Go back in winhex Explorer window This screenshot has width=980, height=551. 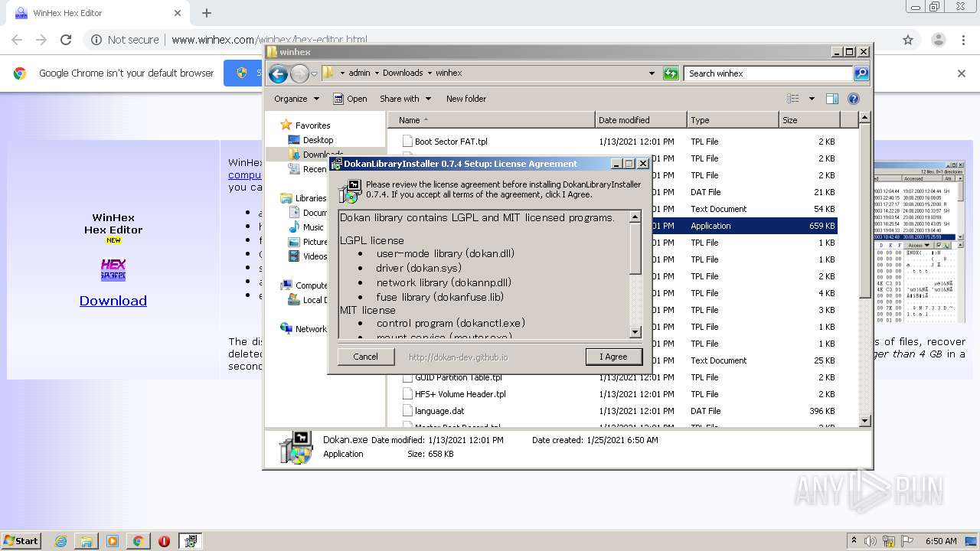(x=278, y=73)
